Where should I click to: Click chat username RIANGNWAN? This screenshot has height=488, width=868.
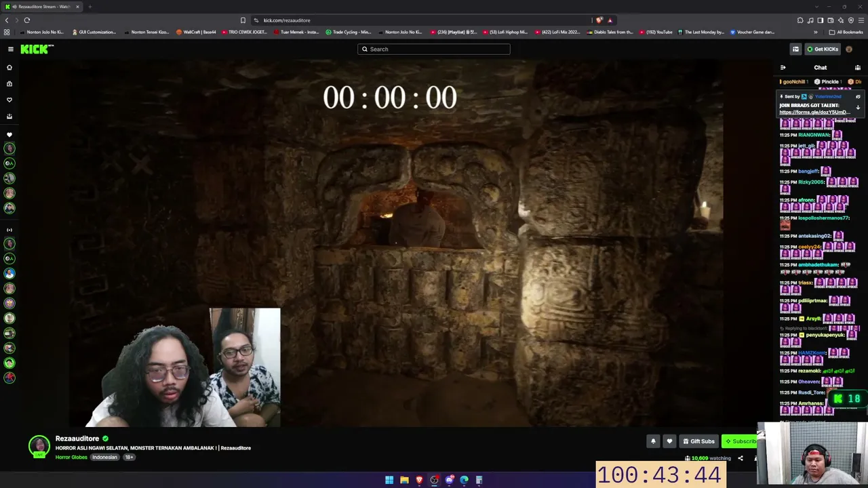coord(814,135)
